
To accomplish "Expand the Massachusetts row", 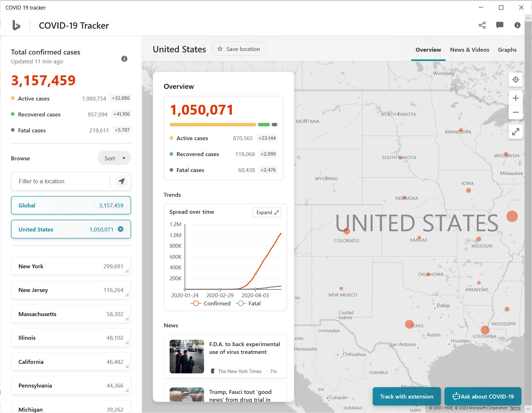I will point(71,314).
